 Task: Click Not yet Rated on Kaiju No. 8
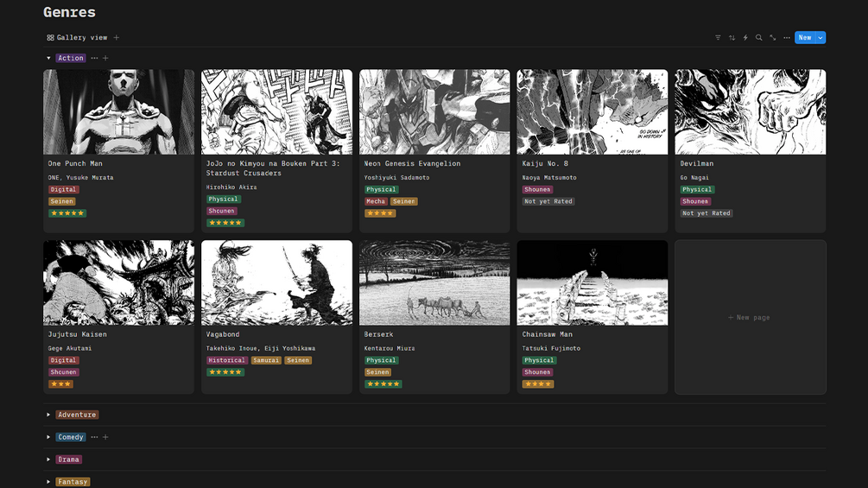[x=548, y=201]
